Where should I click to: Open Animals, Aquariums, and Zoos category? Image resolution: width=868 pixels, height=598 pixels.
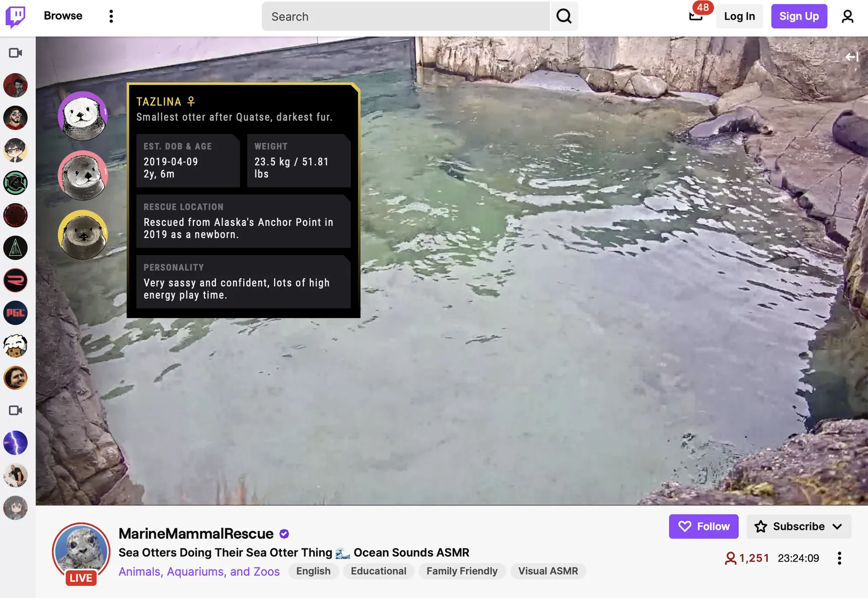199,571
